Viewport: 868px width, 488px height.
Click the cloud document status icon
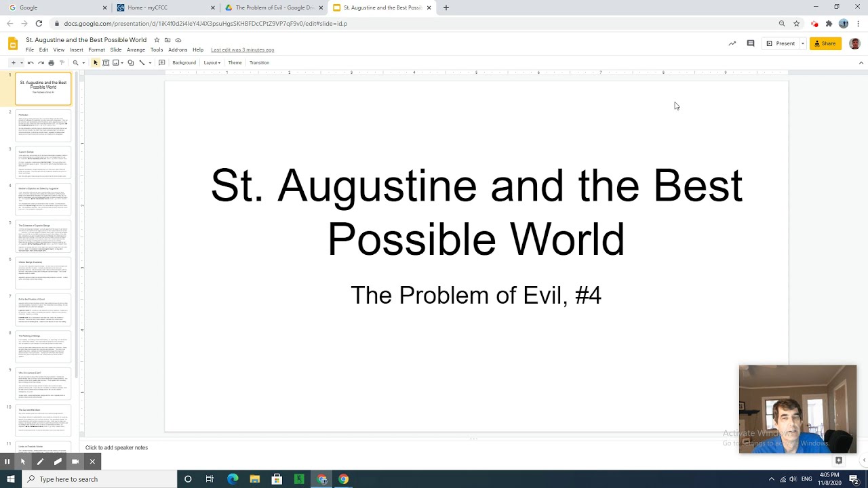coord(178,40)
